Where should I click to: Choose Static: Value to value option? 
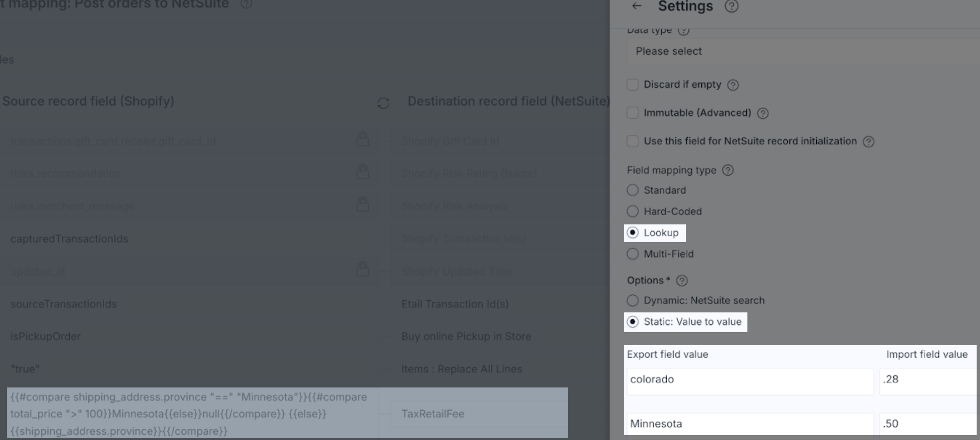[633, 322]
